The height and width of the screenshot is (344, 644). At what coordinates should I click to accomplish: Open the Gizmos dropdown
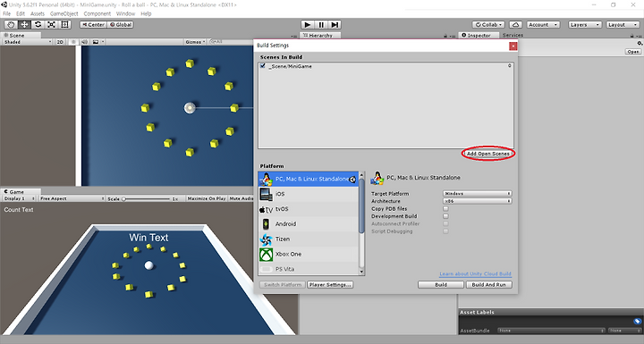pos(195,42)
